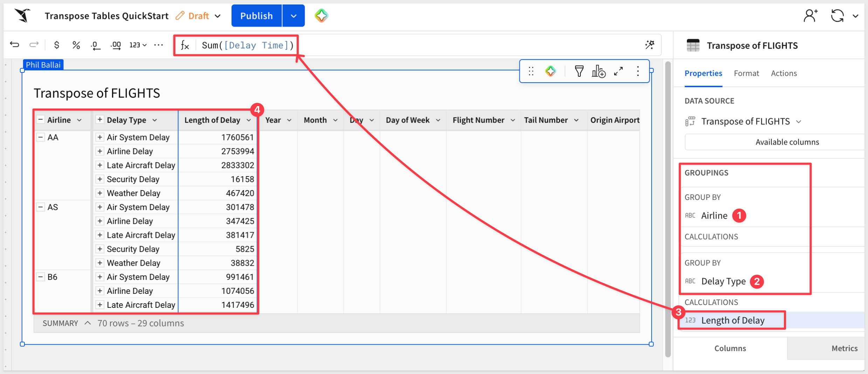Click the undo arrow icon
This screenshot has height=374, width=868.
coord(14,45)
